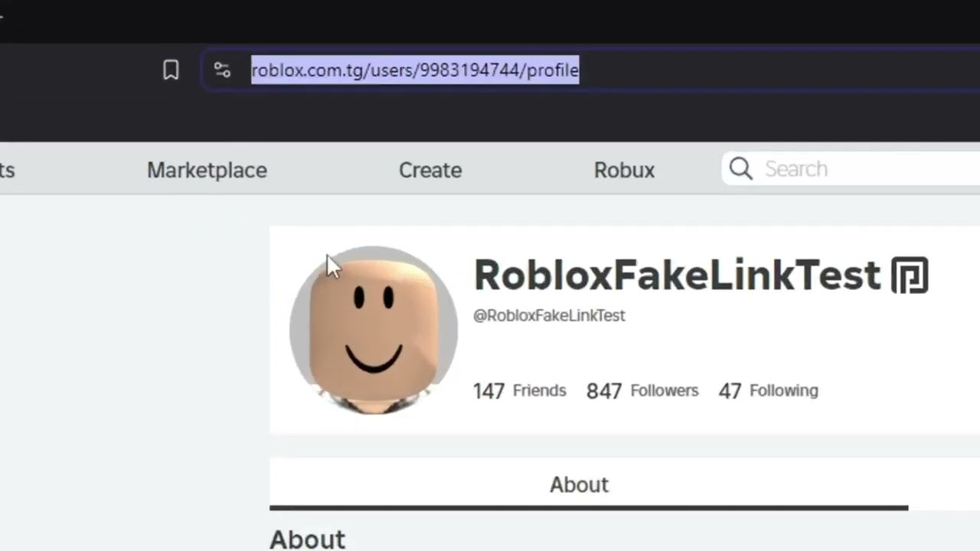Image resolution: width=980 pixels, height=551 pixels.
Task: Click the smiley avatar profile picture
Action: (x=374, y=330)
